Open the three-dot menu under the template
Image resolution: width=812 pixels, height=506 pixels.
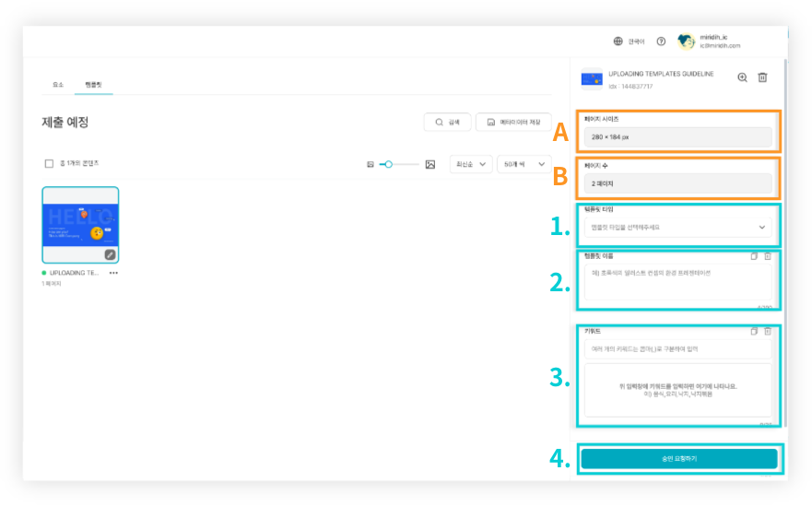(x=113, y=273)
